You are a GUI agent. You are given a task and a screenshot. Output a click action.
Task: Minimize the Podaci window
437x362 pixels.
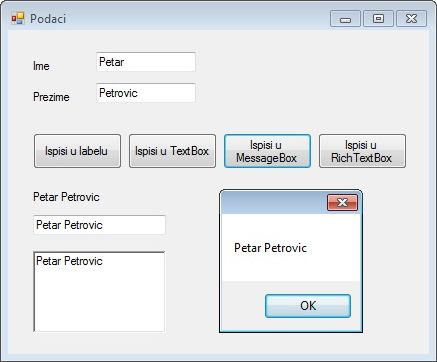[x=345, y=19]
